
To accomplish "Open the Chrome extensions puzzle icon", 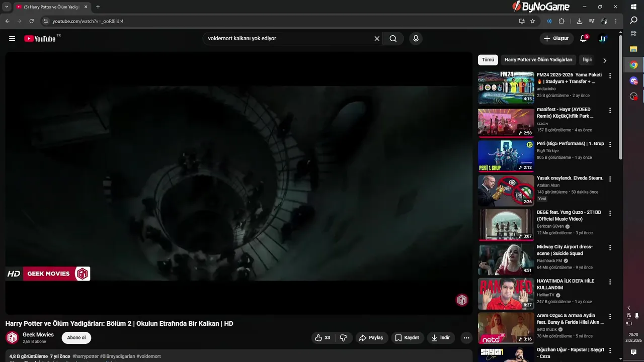I will tap(561, 21).
